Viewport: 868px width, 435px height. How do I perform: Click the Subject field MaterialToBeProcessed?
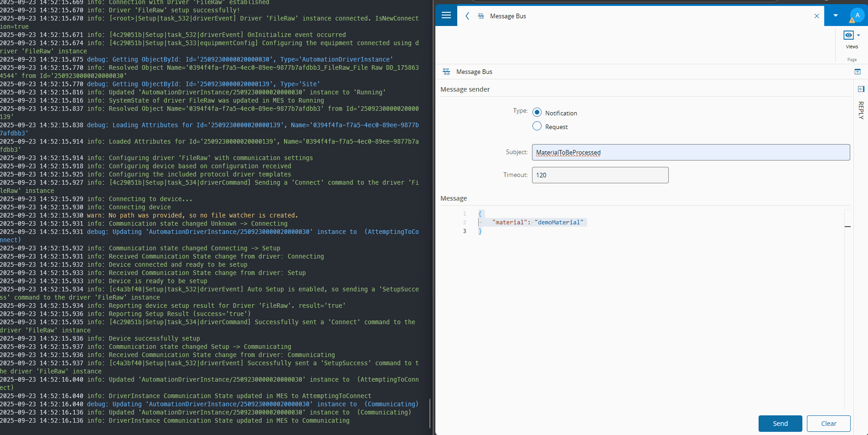(691, 152)
